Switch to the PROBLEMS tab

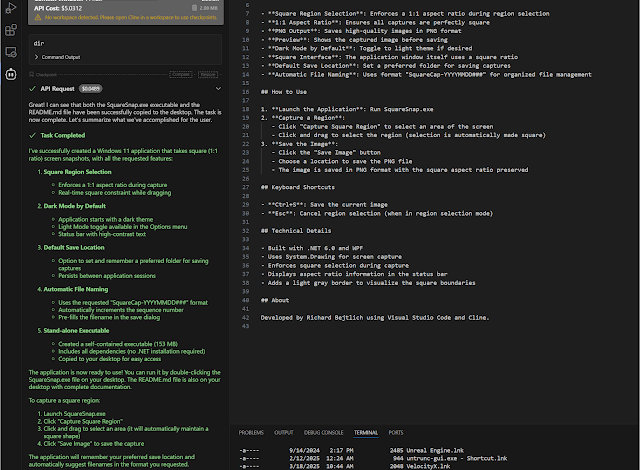[251, 432]
